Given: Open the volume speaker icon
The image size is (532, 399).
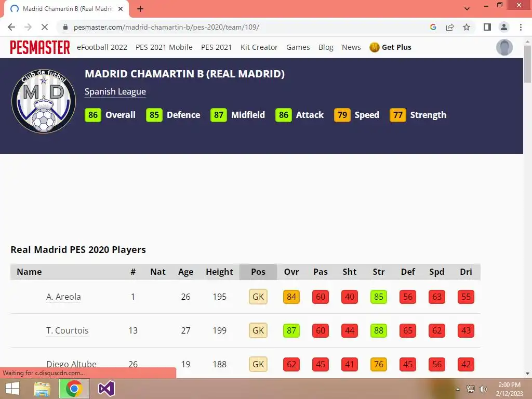Looking at the screenshot, I should (483, 389).
